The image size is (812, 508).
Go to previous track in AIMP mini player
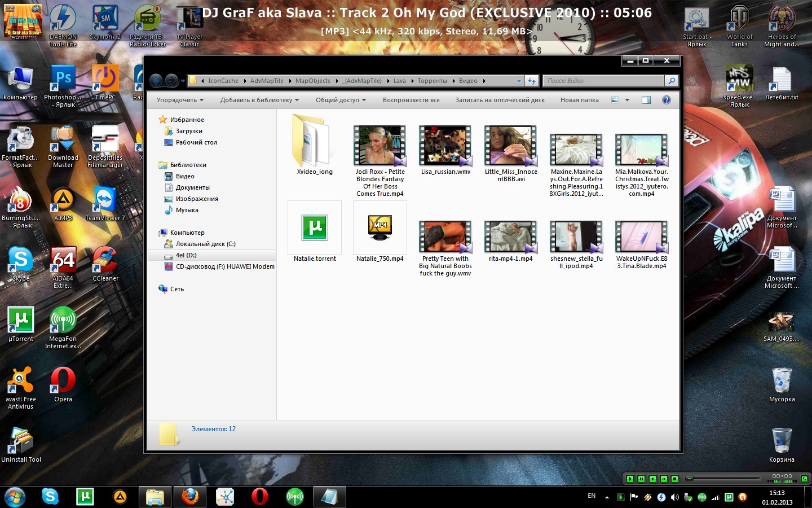652,479
